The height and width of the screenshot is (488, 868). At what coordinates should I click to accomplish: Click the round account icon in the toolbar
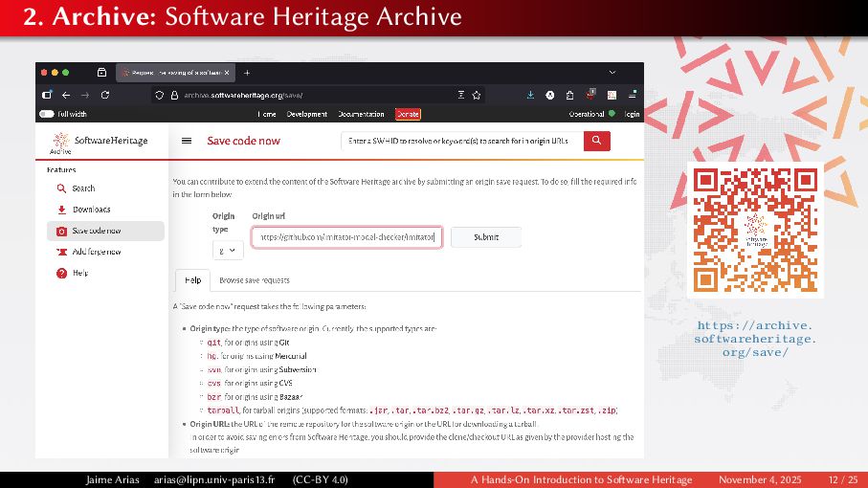tap(549, 95)
